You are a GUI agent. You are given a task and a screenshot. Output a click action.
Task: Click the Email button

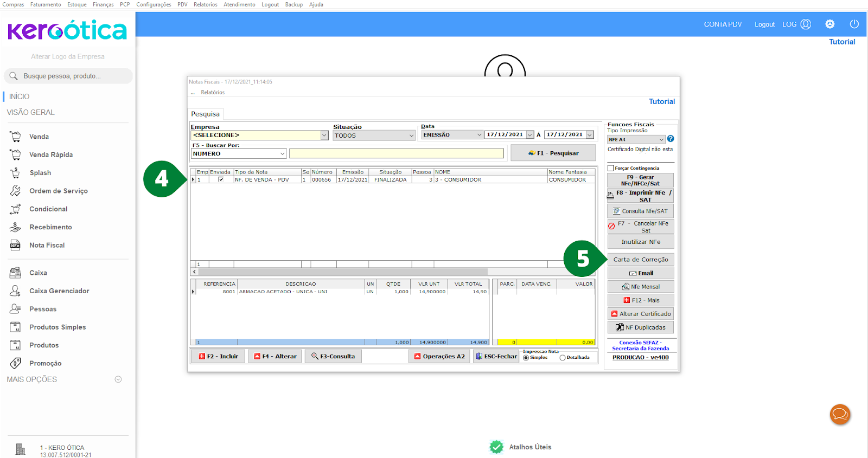click(641, 273)
